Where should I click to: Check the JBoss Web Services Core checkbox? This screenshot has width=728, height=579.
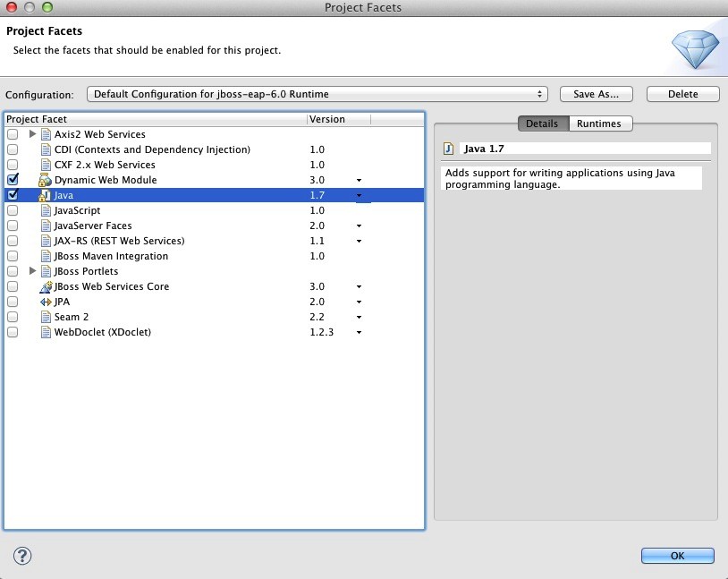tap(13, 286)
